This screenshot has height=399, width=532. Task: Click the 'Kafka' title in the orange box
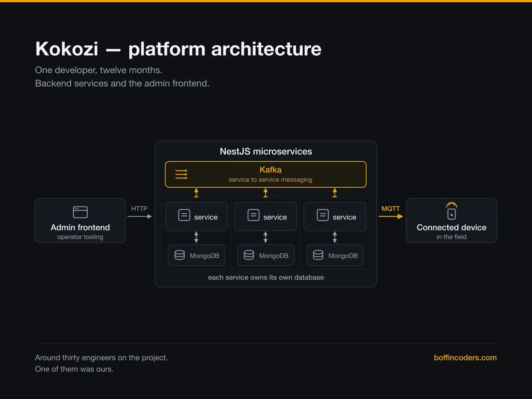270,170
